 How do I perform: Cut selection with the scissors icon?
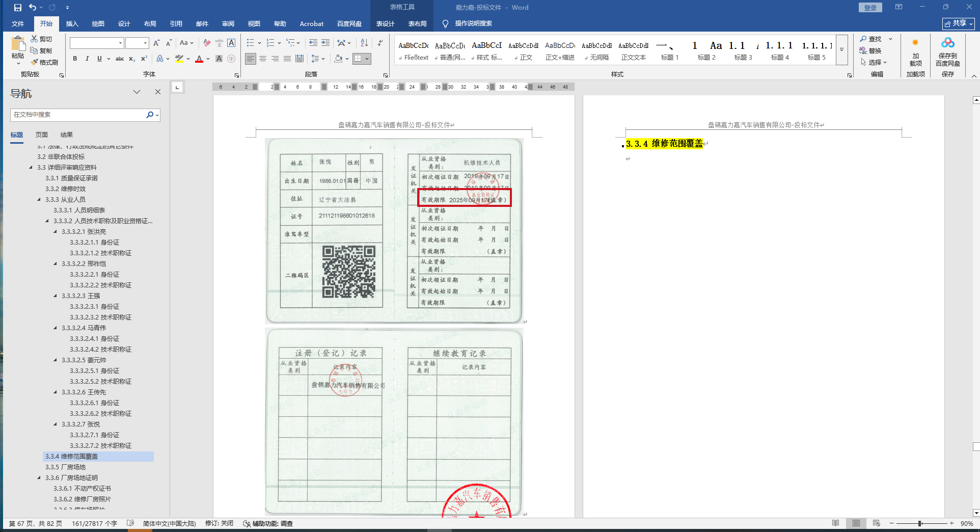(x=34, y=39)
